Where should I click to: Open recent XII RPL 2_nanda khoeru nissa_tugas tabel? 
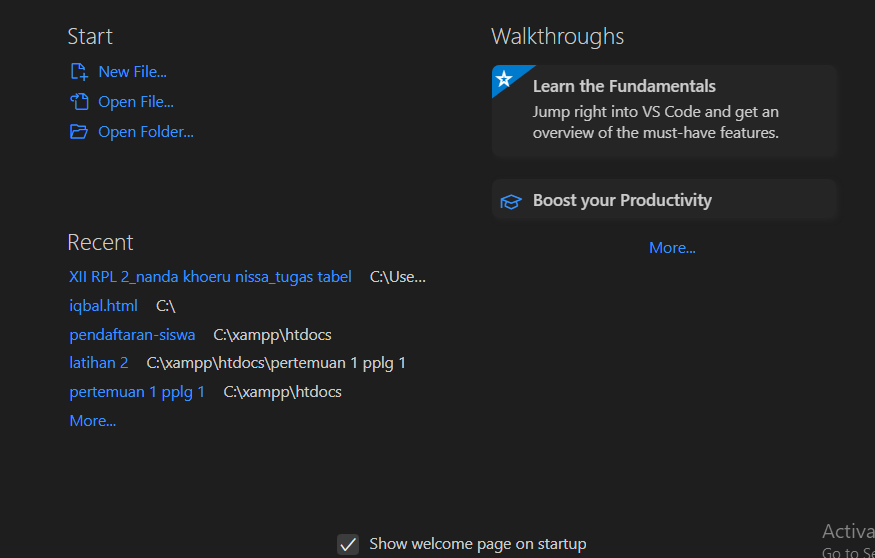point(210,277)
